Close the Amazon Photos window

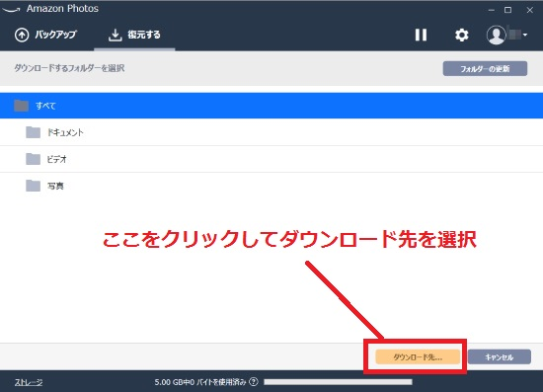[x=530, y=10]
